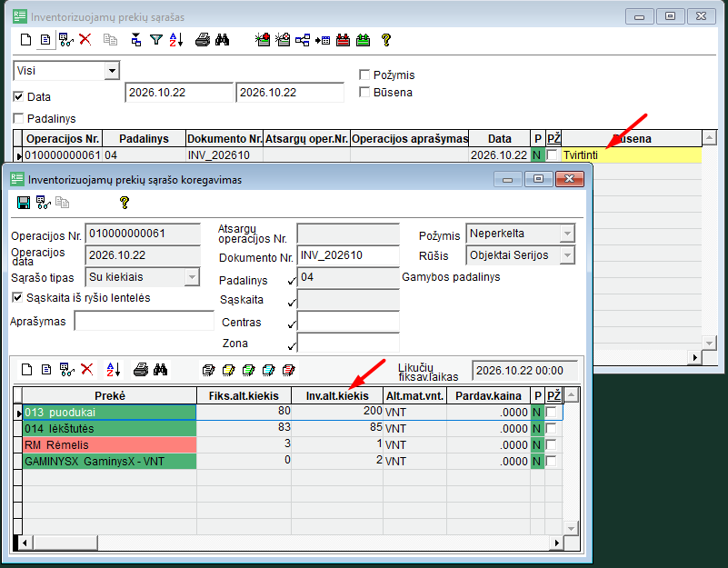728x568 pixels.
Task: Click the checkmark lookup button beside Centras field
Action: 292,324
